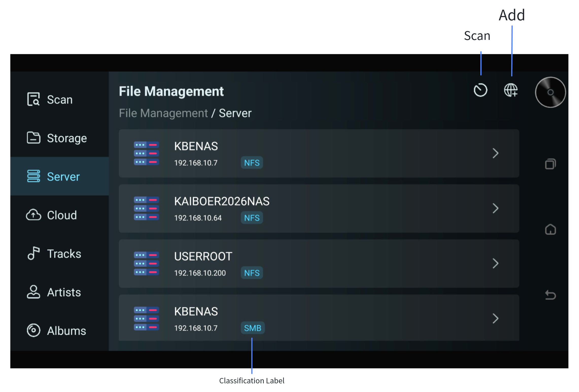The image size is (579, 392).
Task: Open Albums in the sidebar
Action: tap(60, 331)
